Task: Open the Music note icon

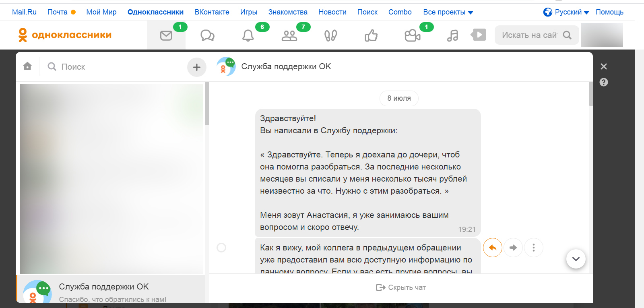Action: [453, 35]
